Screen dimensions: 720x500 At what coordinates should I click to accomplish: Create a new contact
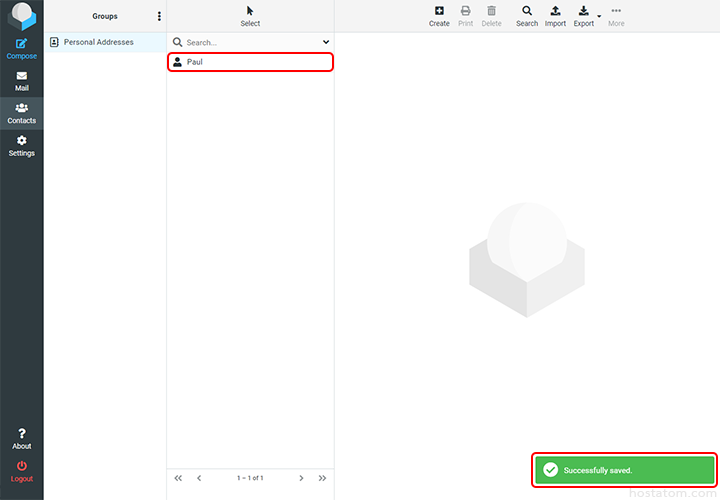coord(439,16)
